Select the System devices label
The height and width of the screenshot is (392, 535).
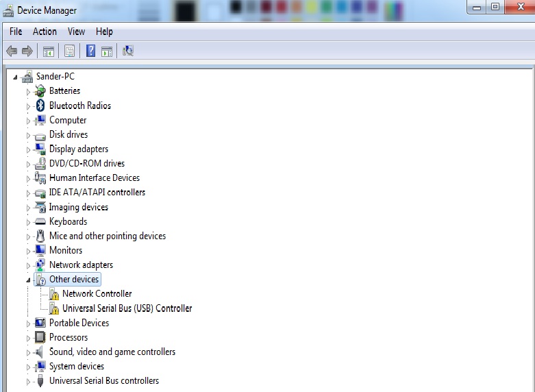pyautogui.click(x=77, y=366)
